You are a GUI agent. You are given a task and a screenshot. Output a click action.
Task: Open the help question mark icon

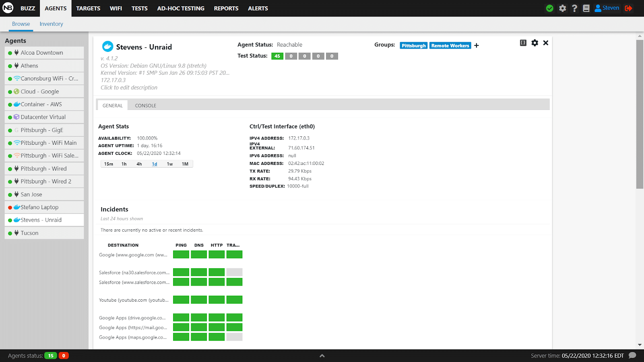(574, 8)
